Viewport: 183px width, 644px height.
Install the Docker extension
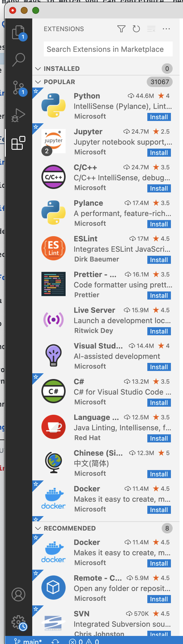point(159,510)
